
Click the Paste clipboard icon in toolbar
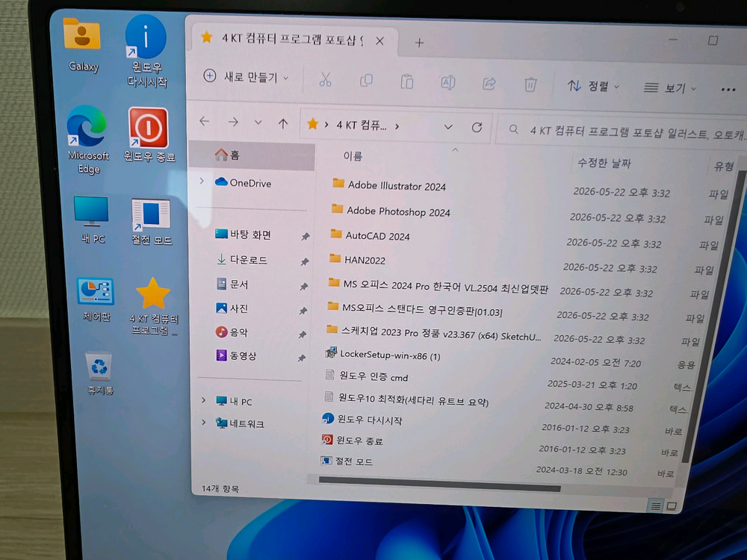coord(407,82)
